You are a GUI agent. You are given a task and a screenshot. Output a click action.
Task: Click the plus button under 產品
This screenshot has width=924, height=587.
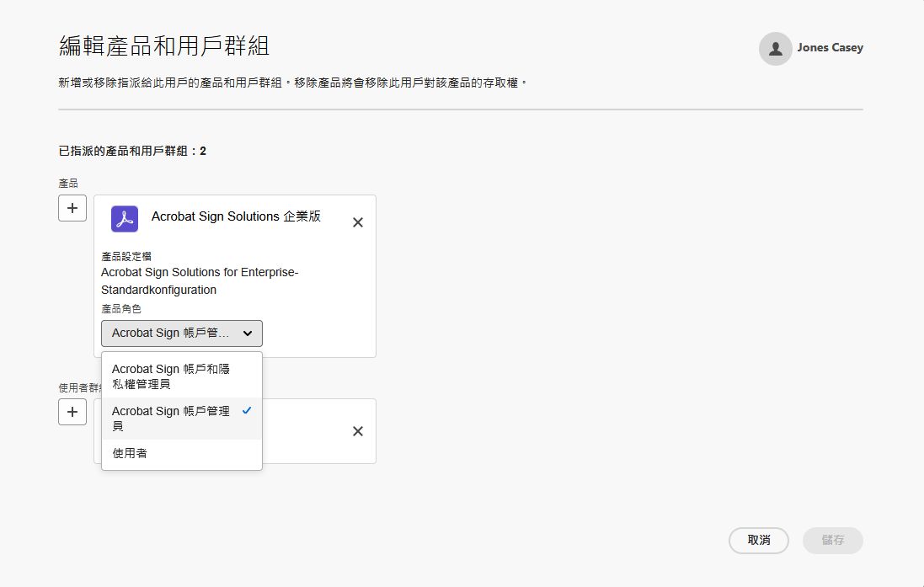pos(72,208)
